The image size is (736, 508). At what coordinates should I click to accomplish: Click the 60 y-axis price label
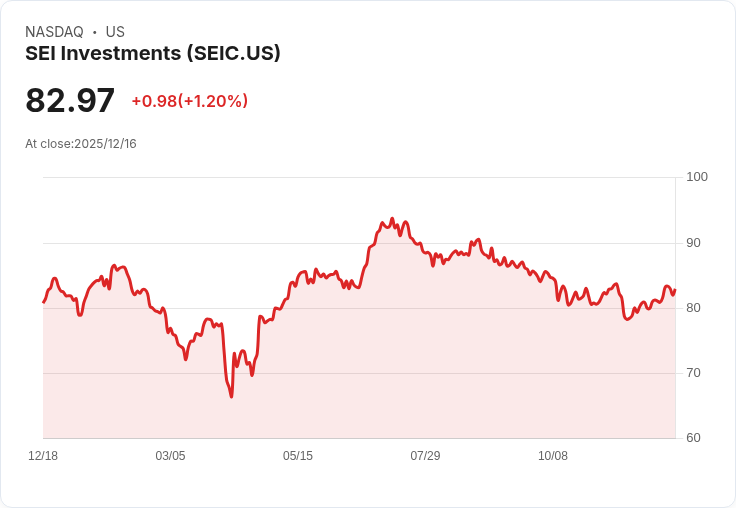coord(694,438)
